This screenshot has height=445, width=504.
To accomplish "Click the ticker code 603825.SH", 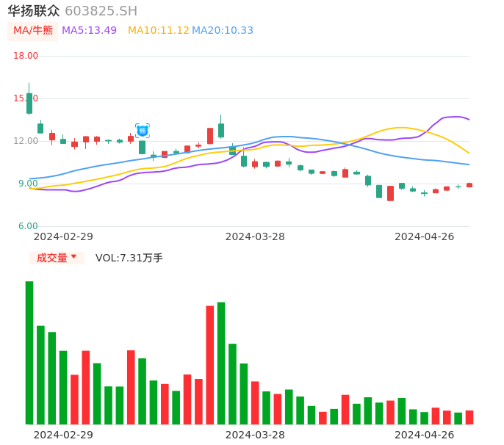I will [101, 11].
